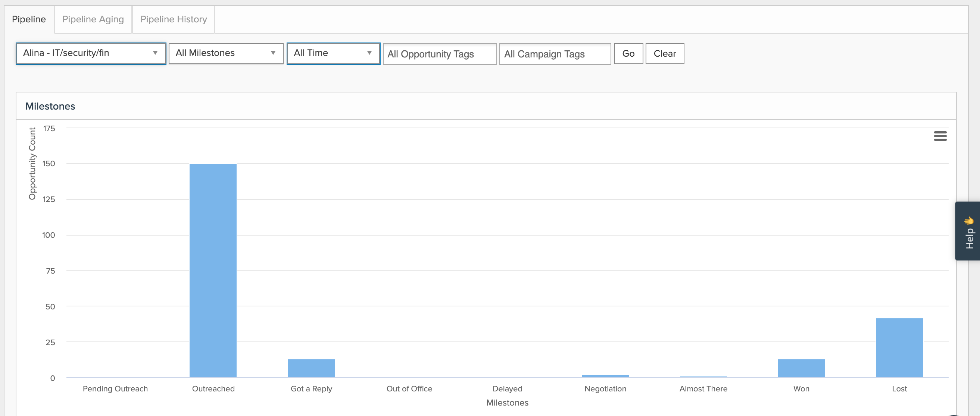Screen dimensions: 980x416
Task: Open the All Time period dropdown
Action: click(x=333, y=54)
